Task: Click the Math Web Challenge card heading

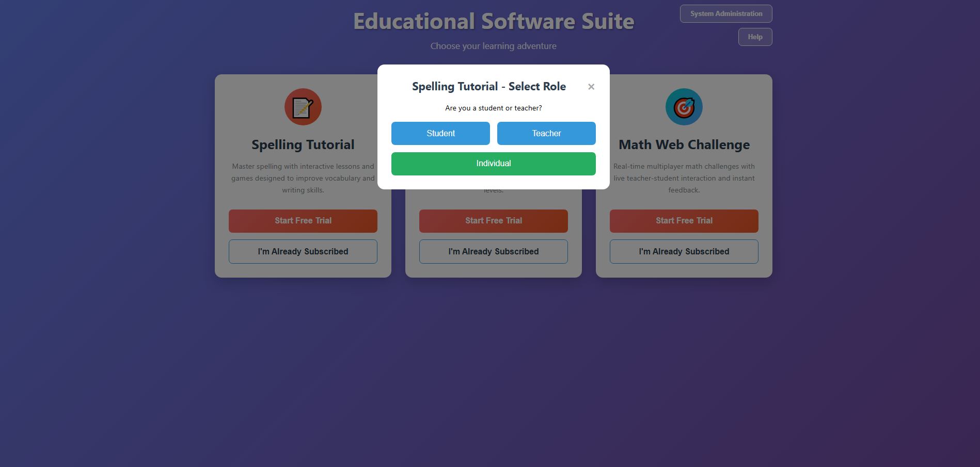Action: (684, 145)
